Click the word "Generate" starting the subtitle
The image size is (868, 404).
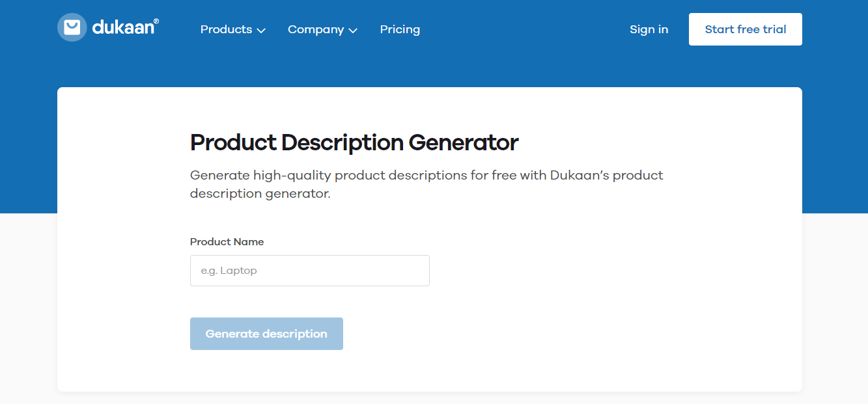219,175
